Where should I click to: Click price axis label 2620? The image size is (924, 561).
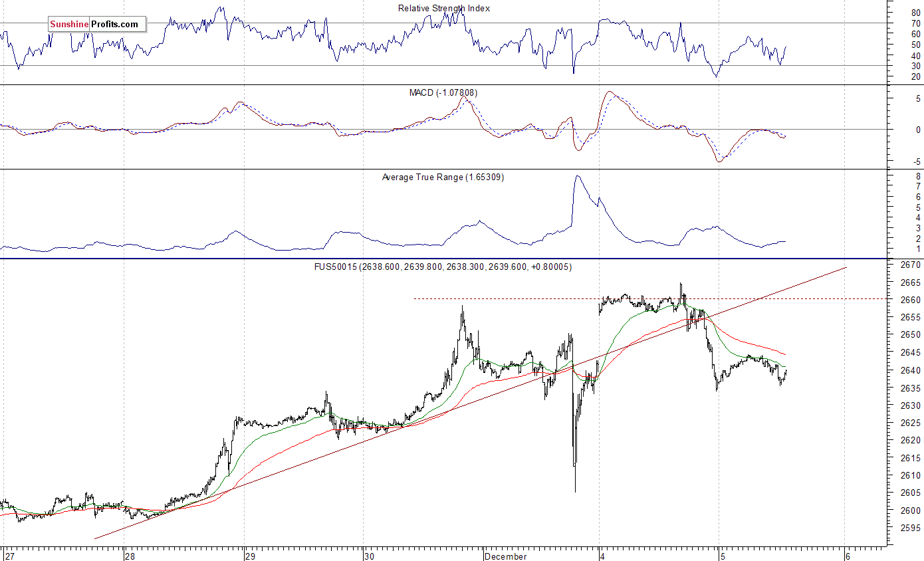pyautogui.click(x=912, y=440)
